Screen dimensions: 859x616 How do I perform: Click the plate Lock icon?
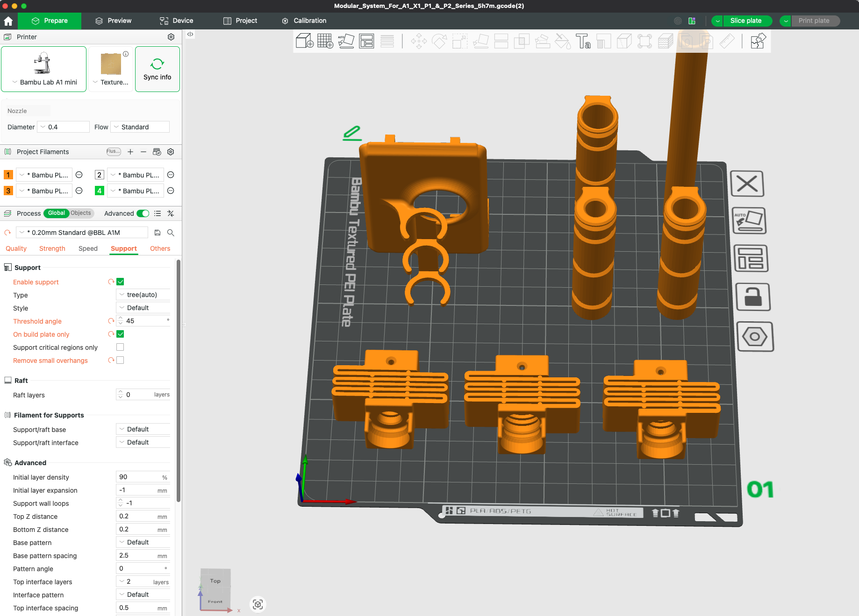753,297
